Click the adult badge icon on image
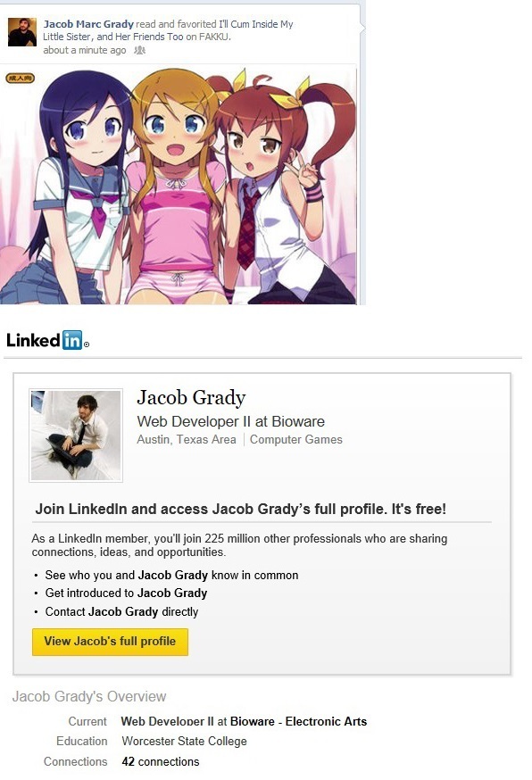Viewport: 532px width, 780px height. point(20,79)
